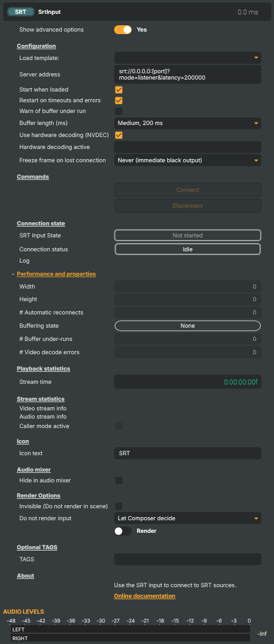Click the AUDIO LEVELS label
Screen dimensions: 274x644
(x=23, y=612)
